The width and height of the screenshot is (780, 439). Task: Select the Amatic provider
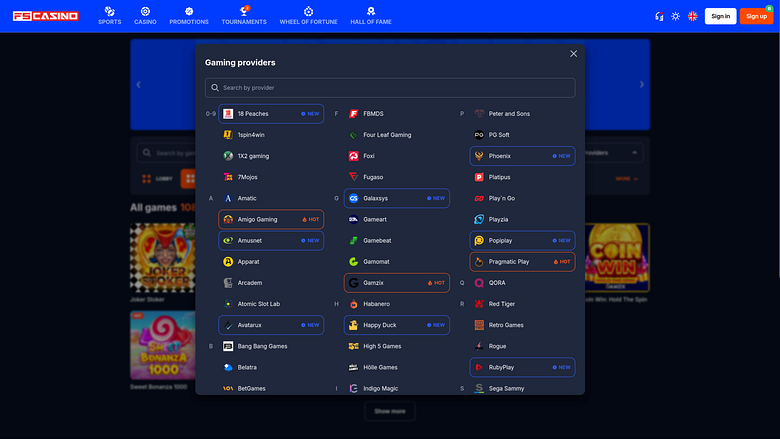click(271, 198)
